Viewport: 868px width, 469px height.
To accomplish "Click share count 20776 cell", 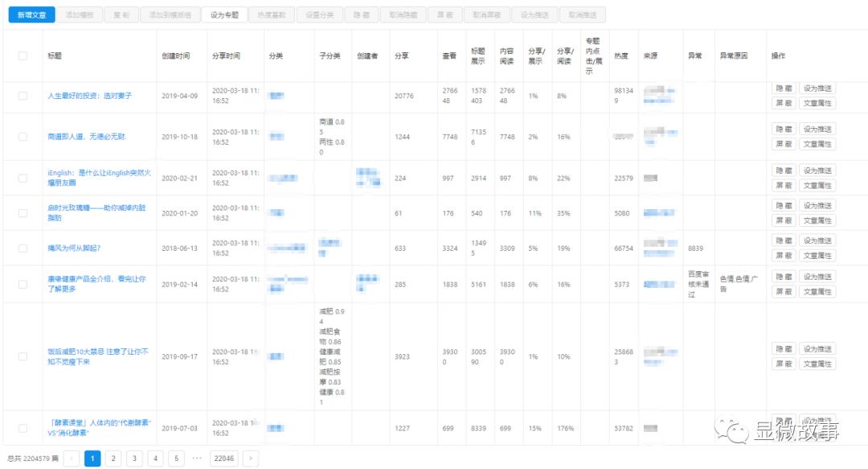I will coord(404,96).
